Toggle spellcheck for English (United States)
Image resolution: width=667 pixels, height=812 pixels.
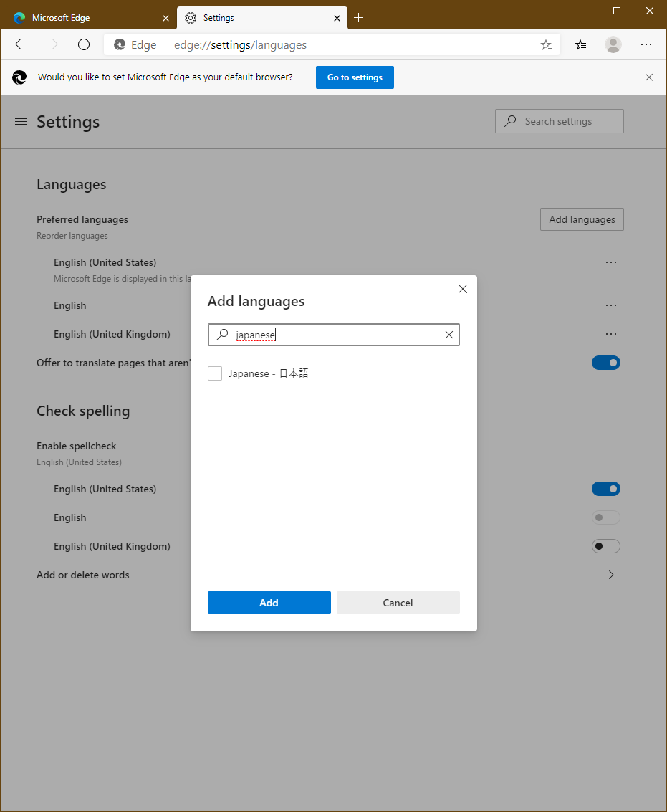[x=606, y=489]
